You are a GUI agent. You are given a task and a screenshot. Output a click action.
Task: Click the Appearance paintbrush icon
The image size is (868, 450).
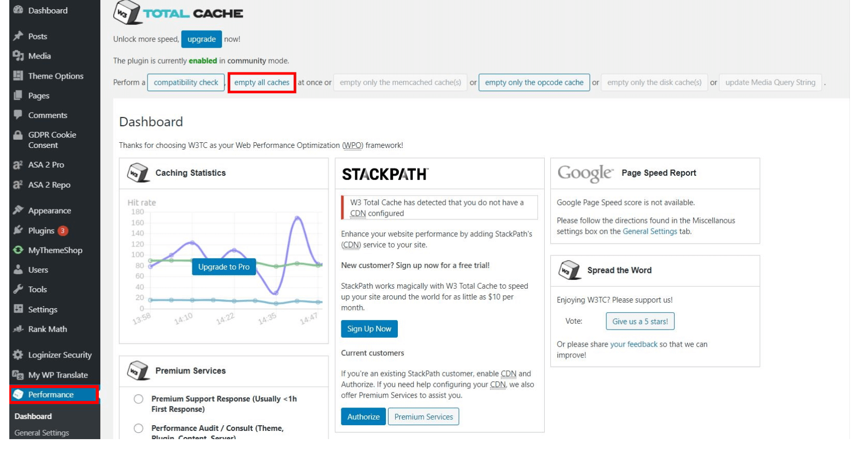point(18,210)
